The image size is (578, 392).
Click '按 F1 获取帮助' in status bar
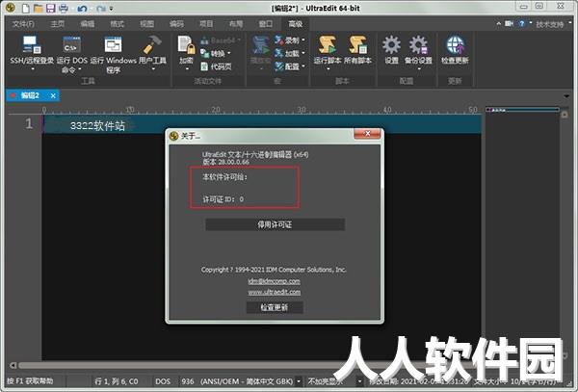30,381
